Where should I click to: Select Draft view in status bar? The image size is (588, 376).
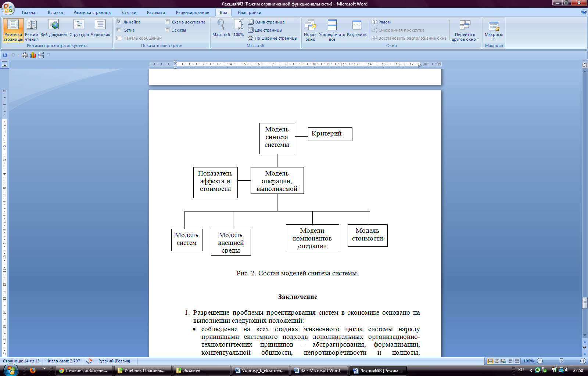(x=517, y=361)
